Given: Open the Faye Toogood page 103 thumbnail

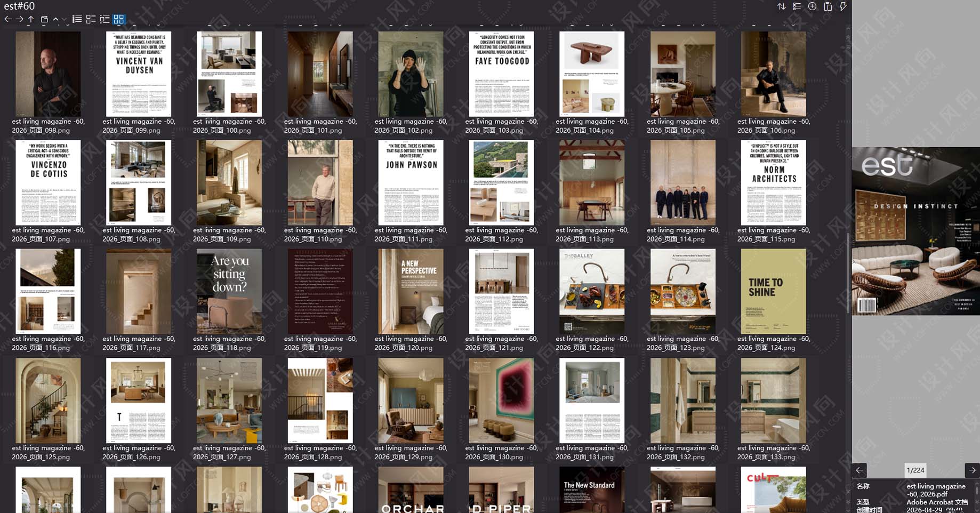Looking at the screenshot, I should tap(501, 74).
